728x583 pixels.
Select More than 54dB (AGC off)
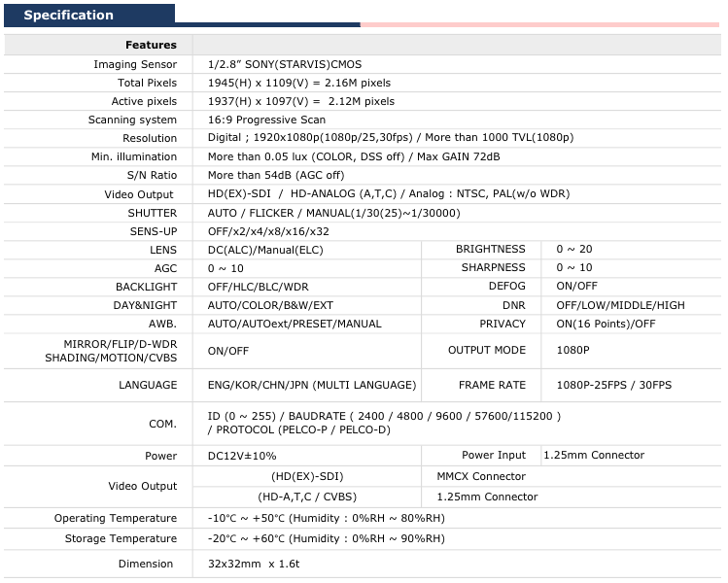[x=276, y=176]
